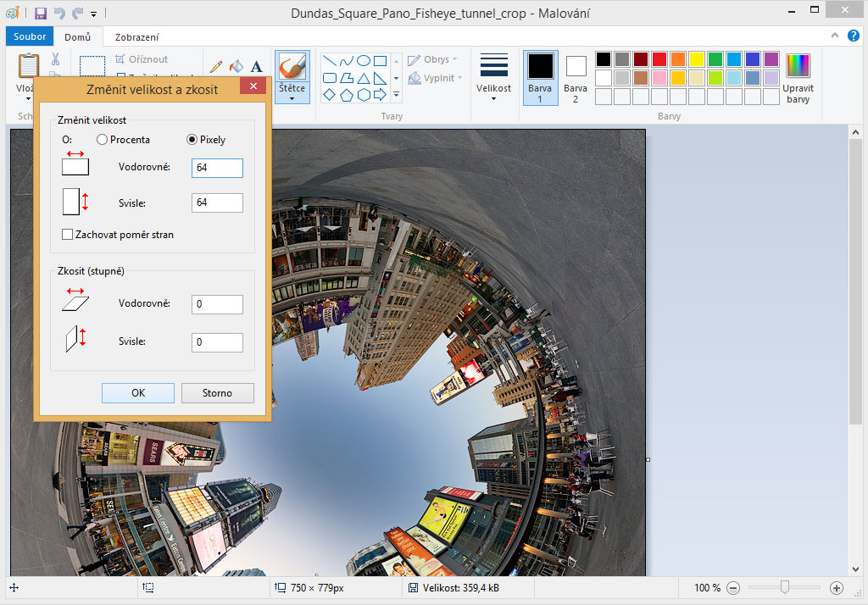868x605 pixels.
Task: Confirm the resize dialog with OK
Action: [138, 393]
